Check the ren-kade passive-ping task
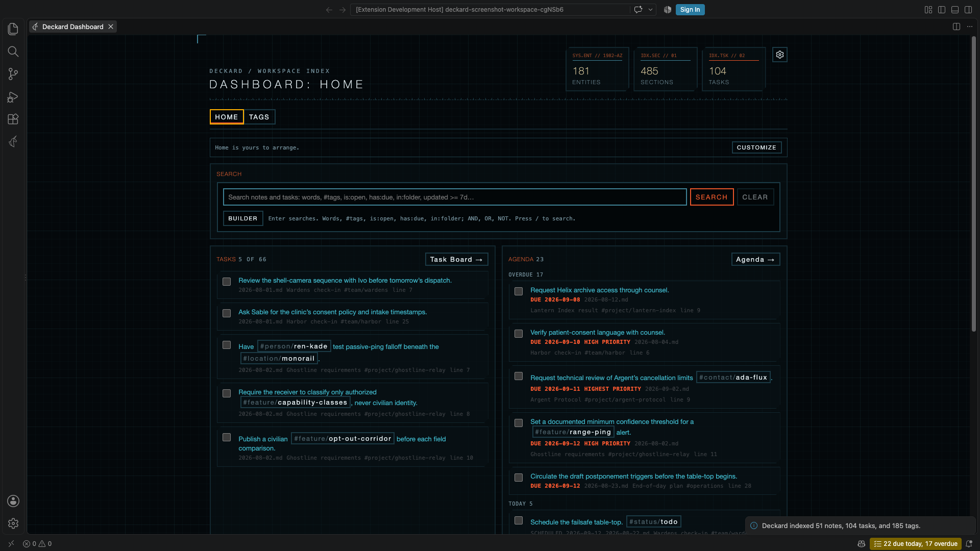980x551 pixels. pos(227,345)
